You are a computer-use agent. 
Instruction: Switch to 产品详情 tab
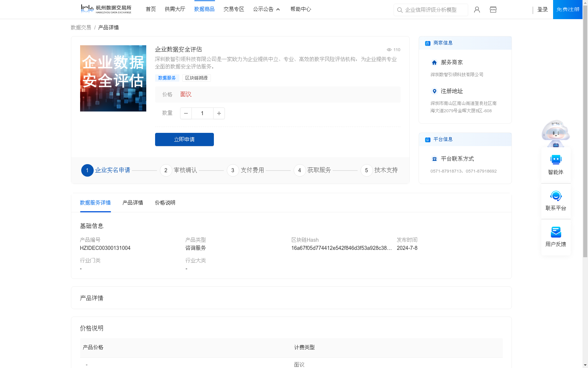(133, 203)
